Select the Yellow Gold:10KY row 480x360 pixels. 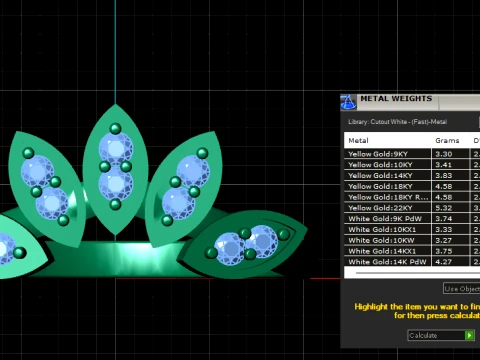(412, 164)
